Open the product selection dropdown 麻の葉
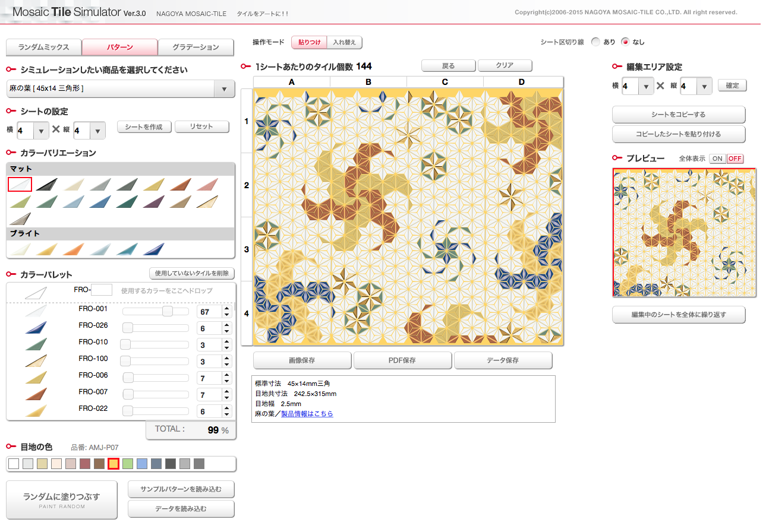The height and width of the screenshot is (532, 766). point(119,88)
